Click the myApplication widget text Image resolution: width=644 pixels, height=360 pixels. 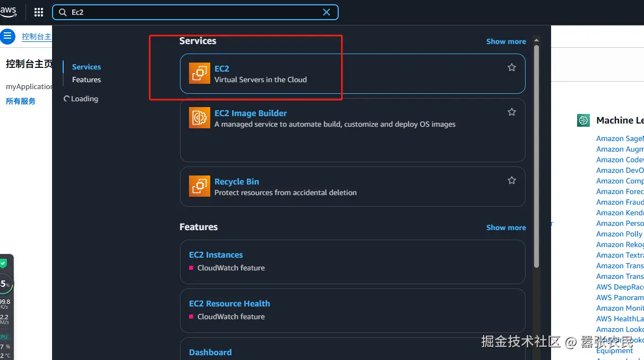(29, 86)
